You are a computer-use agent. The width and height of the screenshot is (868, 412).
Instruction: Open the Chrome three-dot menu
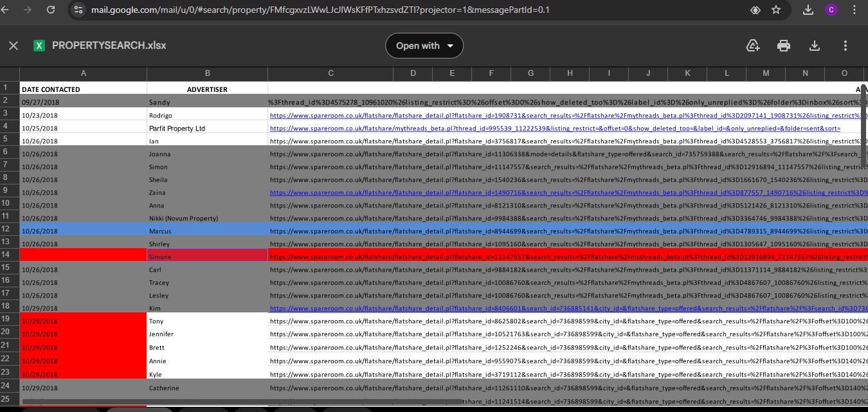[854, 10]
